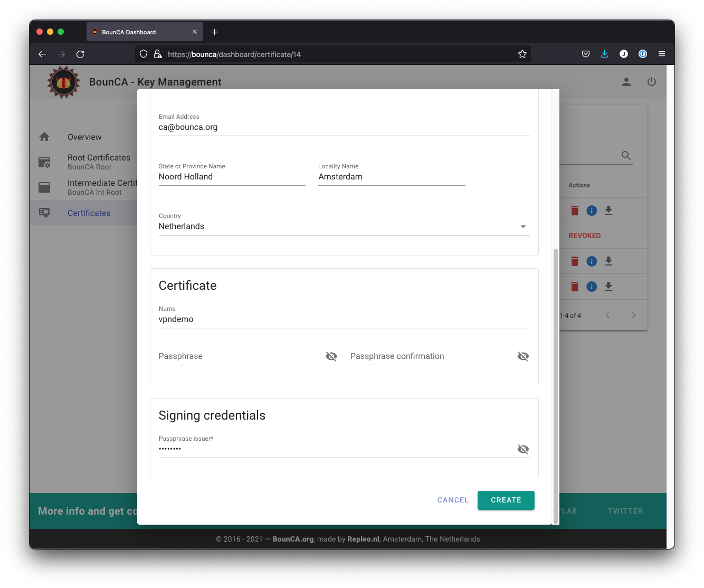Open the search icon above the Actions column
Viewport: 704px width, 588px height.
pyautogui.click(x=626, y=155)
